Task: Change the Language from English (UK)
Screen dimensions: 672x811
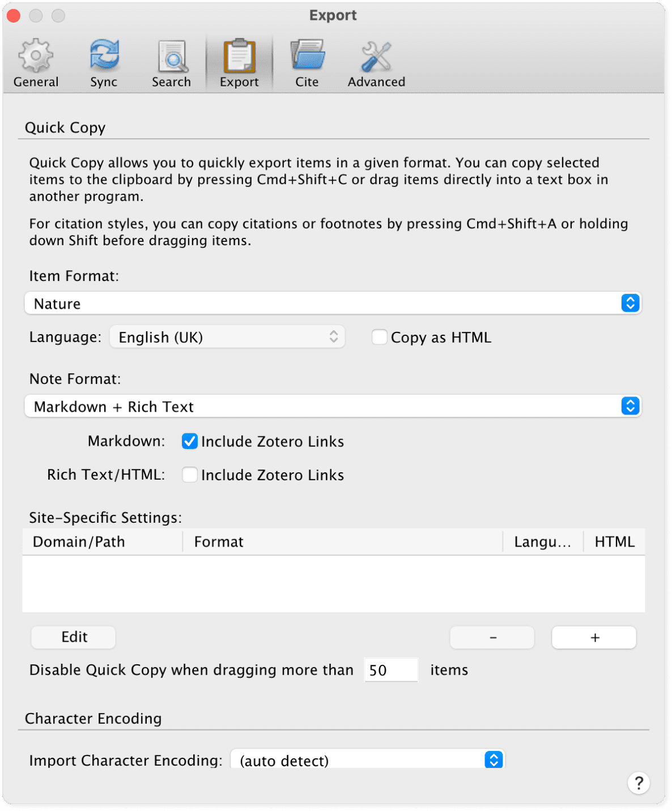Action: [x=227, y=336]
